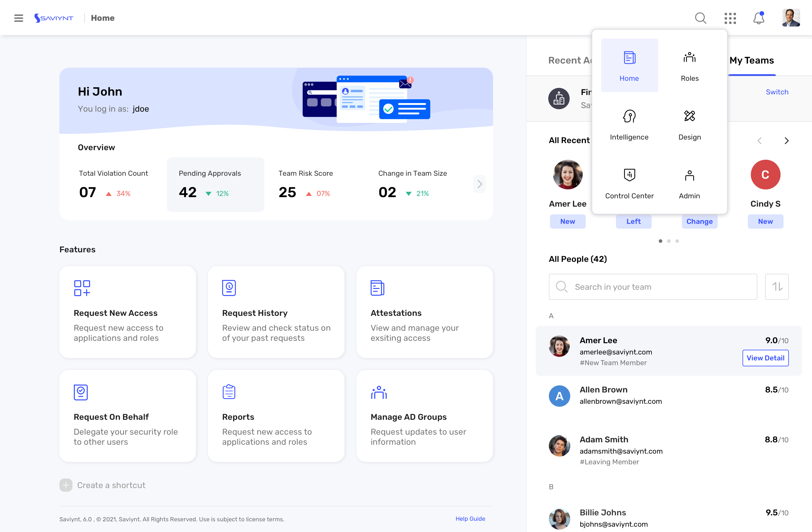812x532 pixels.
Task: Click the sort icon beside team search
Action: (777, 287)
